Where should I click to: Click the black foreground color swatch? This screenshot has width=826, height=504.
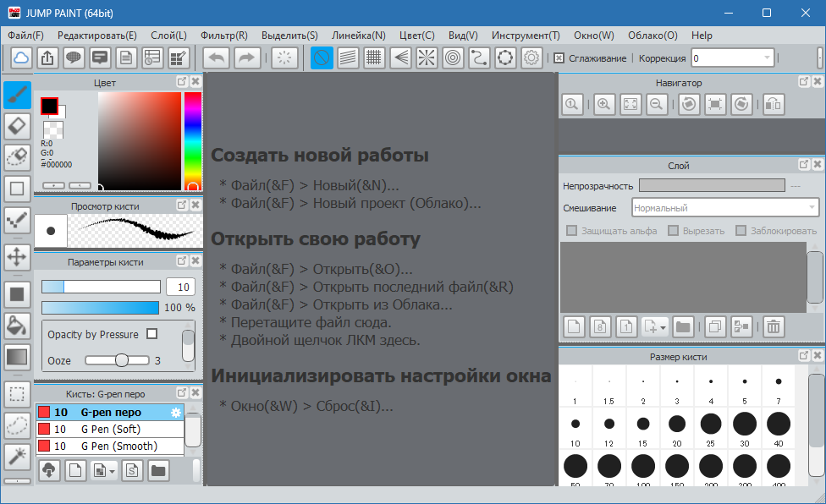49,106
